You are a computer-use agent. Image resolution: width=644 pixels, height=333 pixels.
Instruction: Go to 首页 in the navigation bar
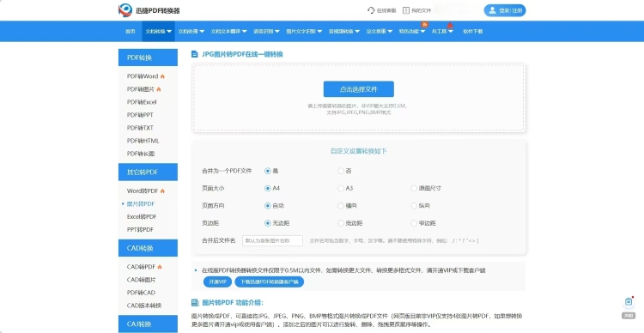tap(131, 31)
